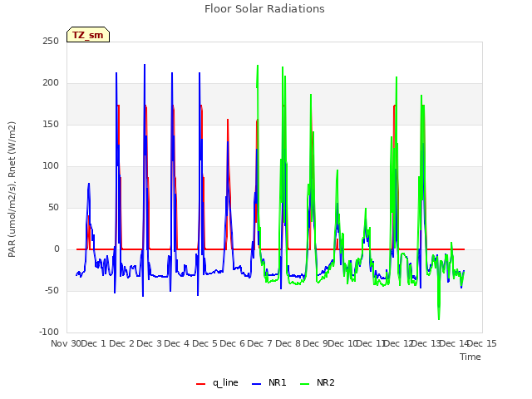Viewport: 532px width, 399px height.
Task: Click the Y-axis tick value 50
Action: [53, 207]
